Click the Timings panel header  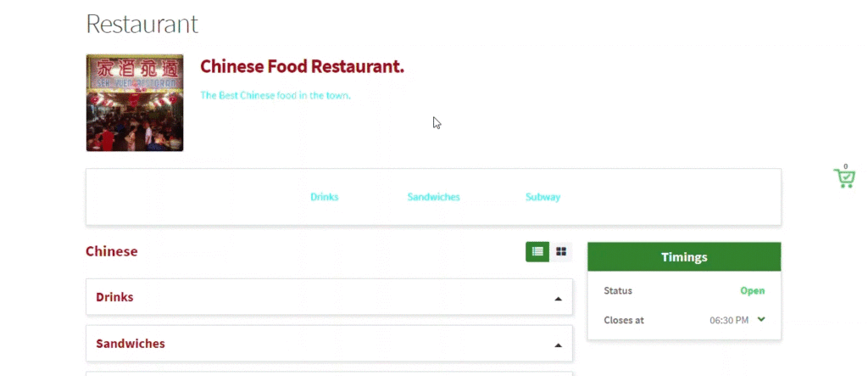click(684, 257)
